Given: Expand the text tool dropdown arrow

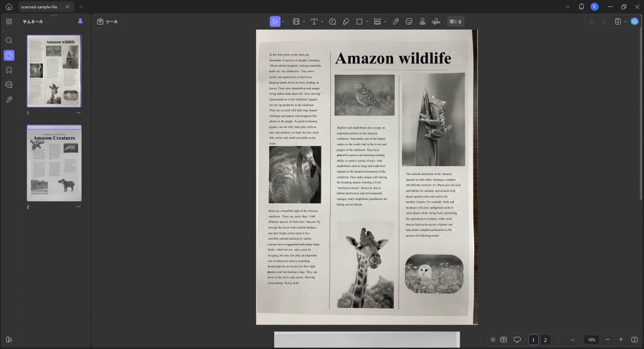Looking at the screenshot, I should coord(322,21).
